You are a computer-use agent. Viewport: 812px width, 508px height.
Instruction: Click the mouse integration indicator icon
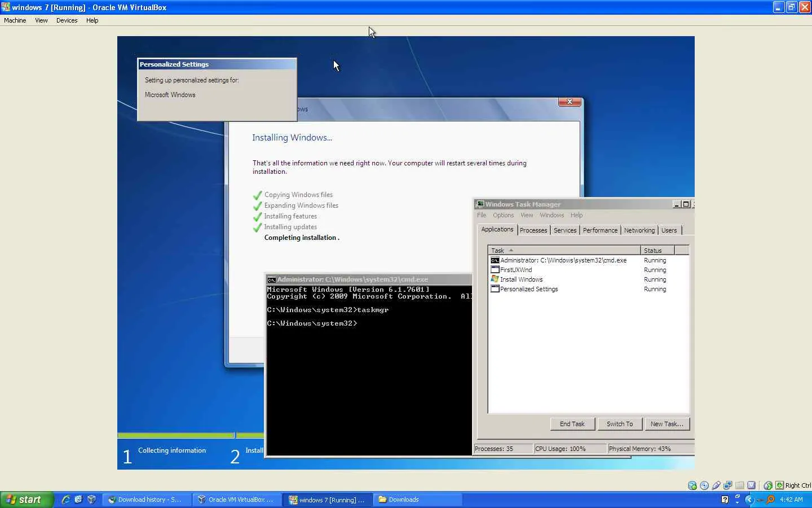click(x=768, y=485)
